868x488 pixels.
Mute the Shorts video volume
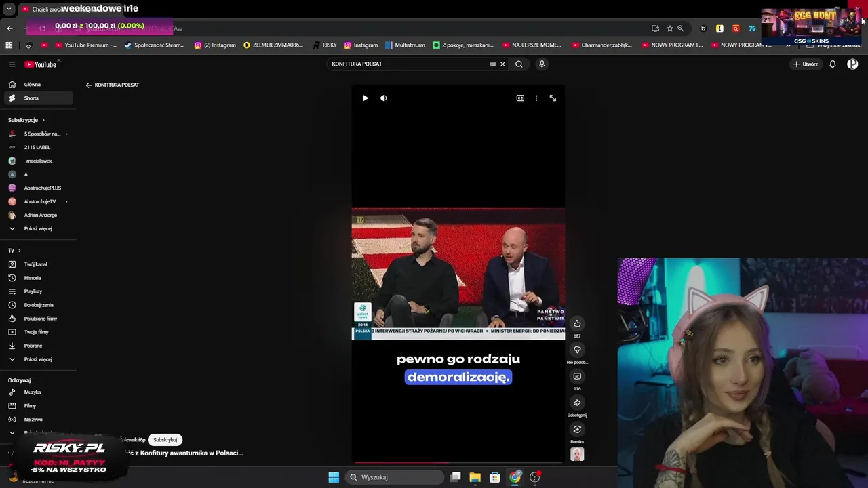pyautogui.click(x=383, y=98)
